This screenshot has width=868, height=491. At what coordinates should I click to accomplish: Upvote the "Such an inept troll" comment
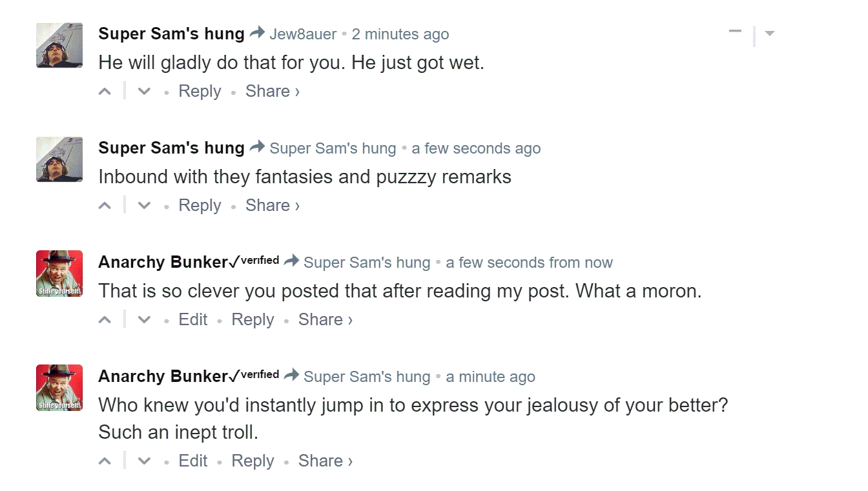tap(105, 461)
